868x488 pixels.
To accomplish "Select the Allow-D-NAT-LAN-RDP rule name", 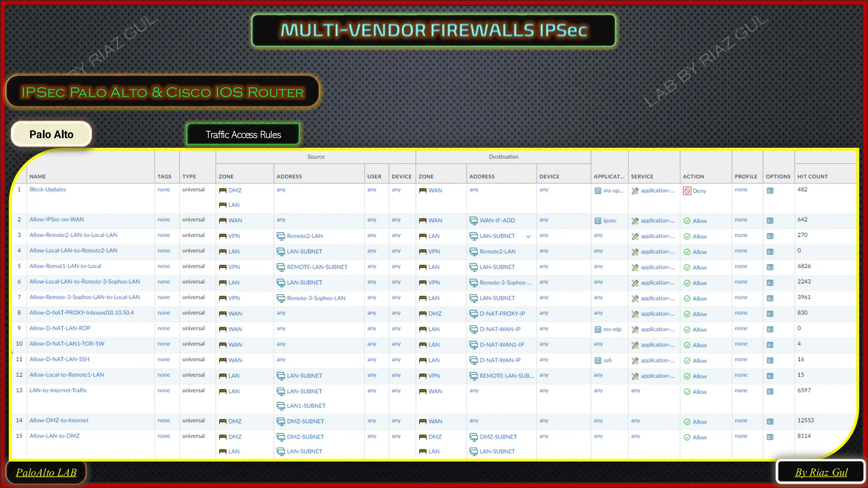I will tap(60, 328).
